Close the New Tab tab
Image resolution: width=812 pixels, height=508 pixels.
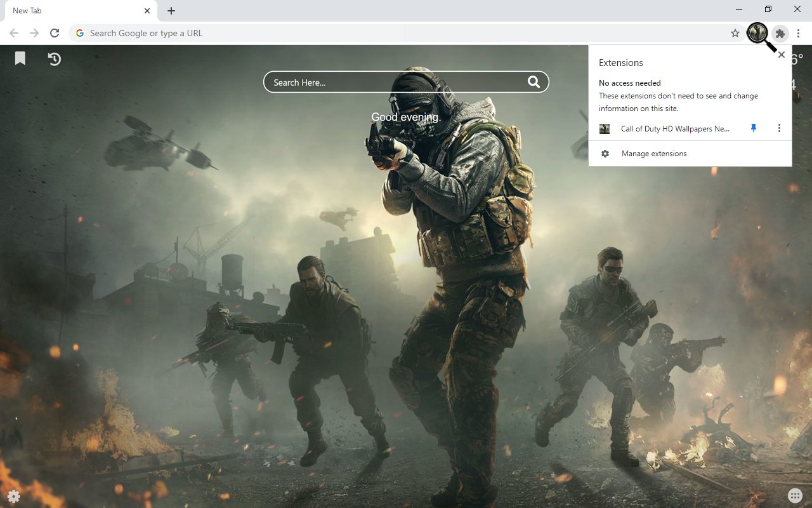pos(147,11)
